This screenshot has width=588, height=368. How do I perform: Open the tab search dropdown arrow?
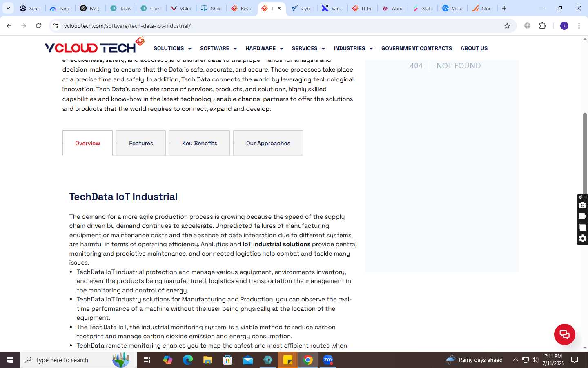tap(8, 8)
